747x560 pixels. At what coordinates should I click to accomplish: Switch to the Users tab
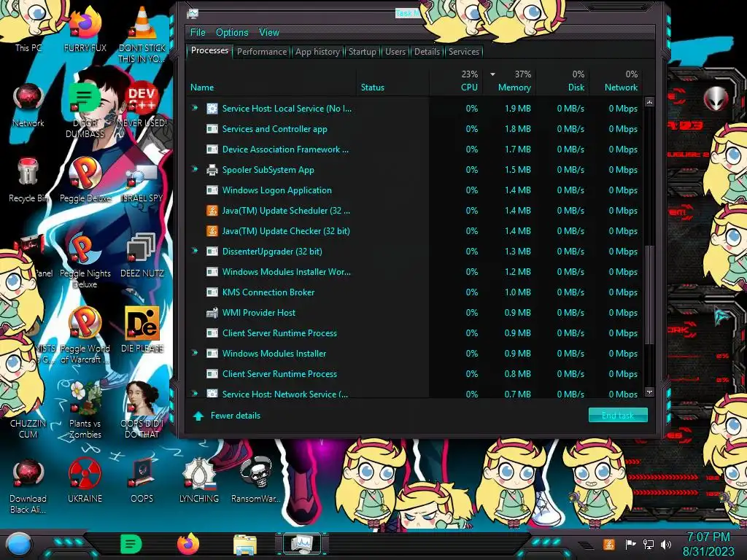395,52
